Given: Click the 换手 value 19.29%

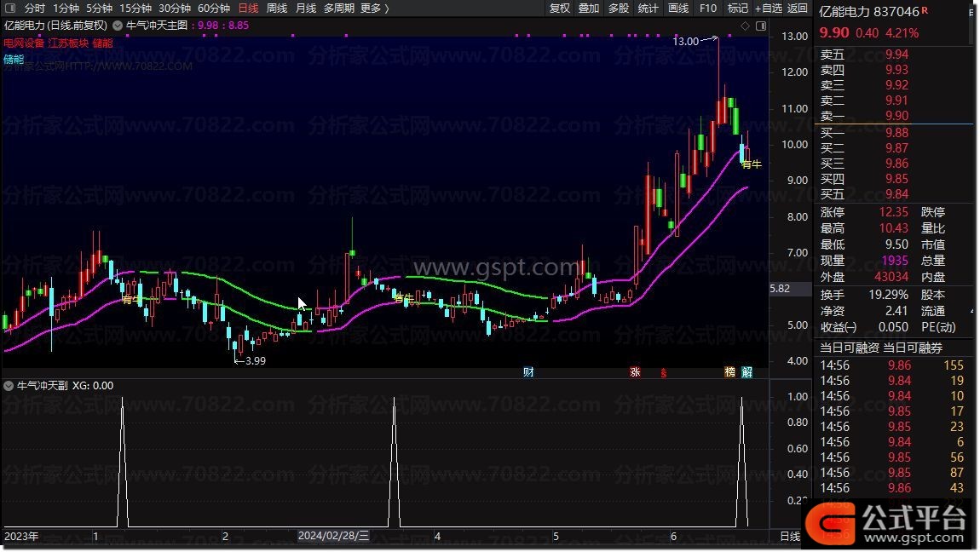Looking at the screenshot, I should tap(888, 295).
